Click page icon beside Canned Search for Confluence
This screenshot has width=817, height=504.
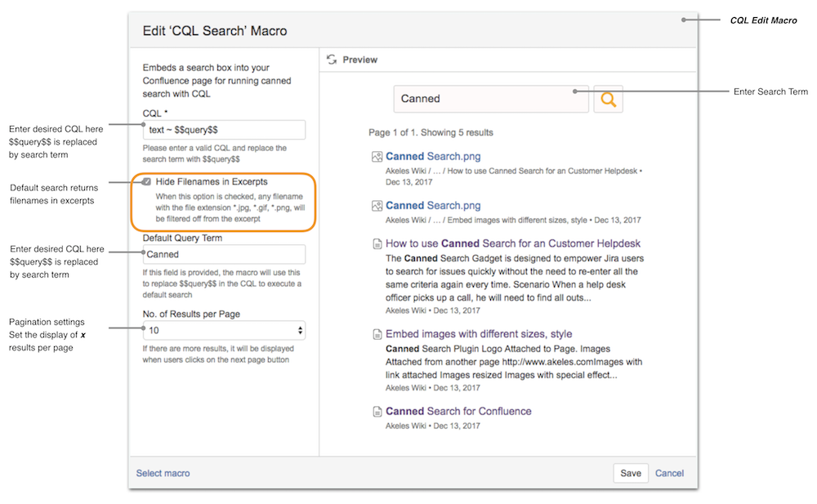[x=377, y=412]
